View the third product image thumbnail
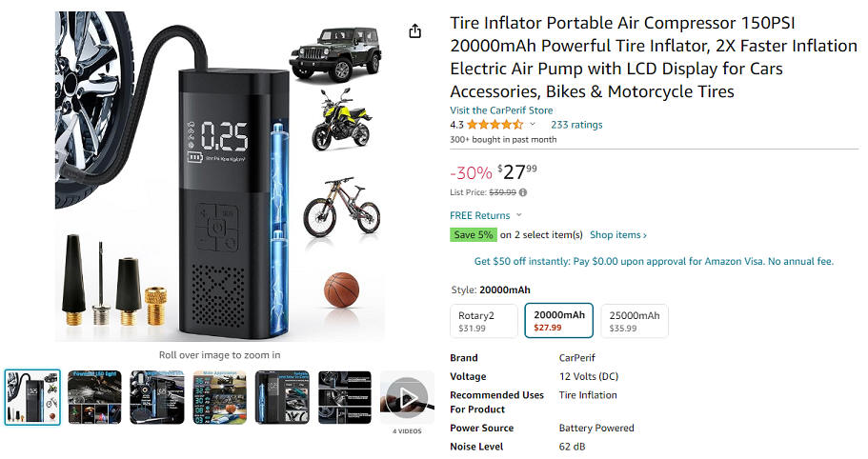This screenshot has width=868, height=459. pos(157,397)
